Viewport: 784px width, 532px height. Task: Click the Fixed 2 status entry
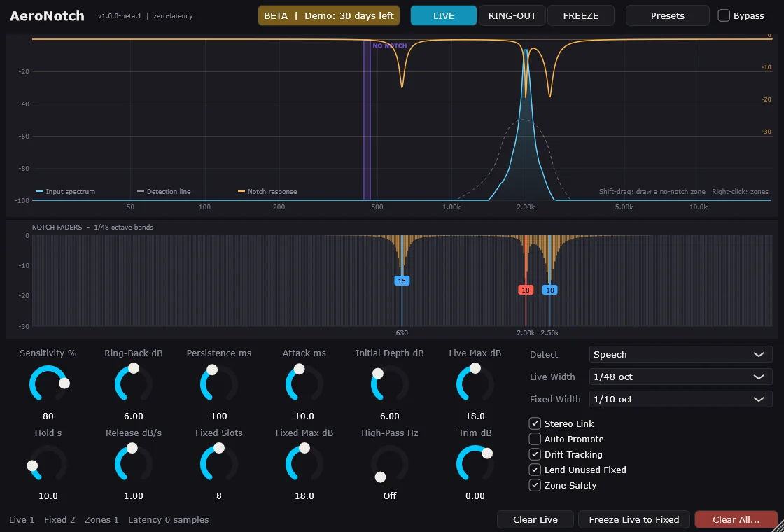(x=59, y=520)
